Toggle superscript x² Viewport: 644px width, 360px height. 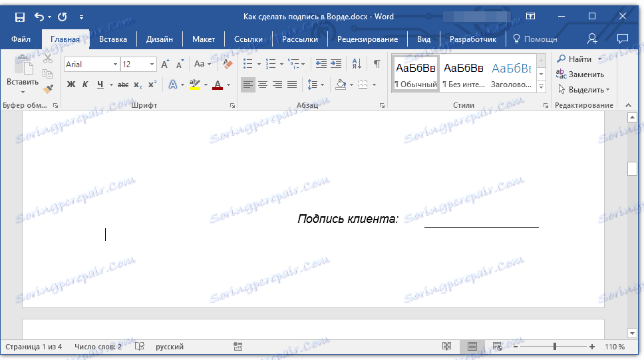point(152,85)
